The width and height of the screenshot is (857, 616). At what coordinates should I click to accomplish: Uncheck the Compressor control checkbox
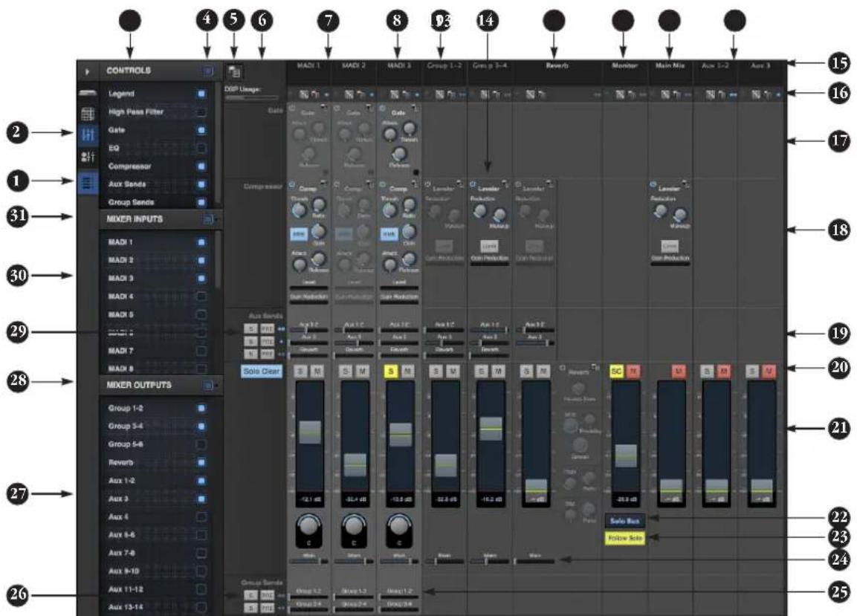coord(201,166)
